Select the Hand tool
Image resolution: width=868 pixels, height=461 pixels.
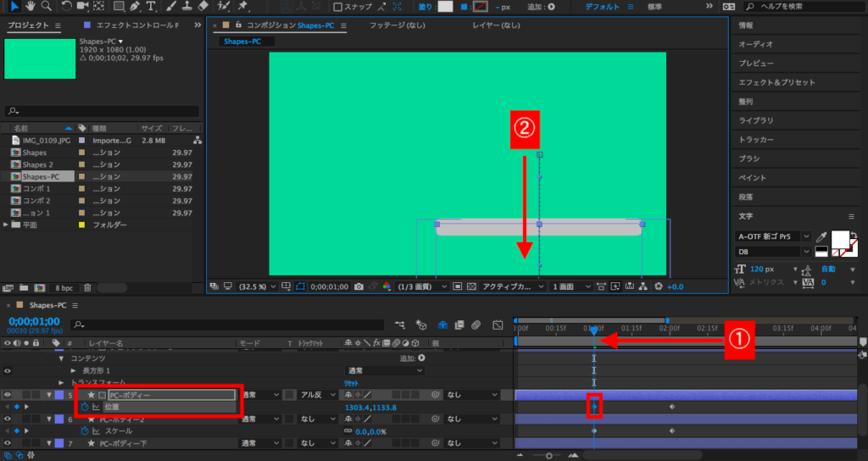(32, 7)
